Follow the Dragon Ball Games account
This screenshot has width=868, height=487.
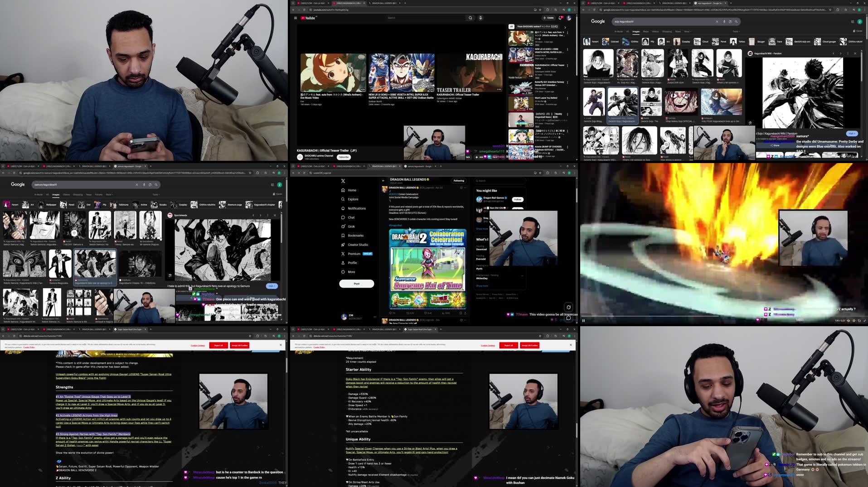coord(517,199)
